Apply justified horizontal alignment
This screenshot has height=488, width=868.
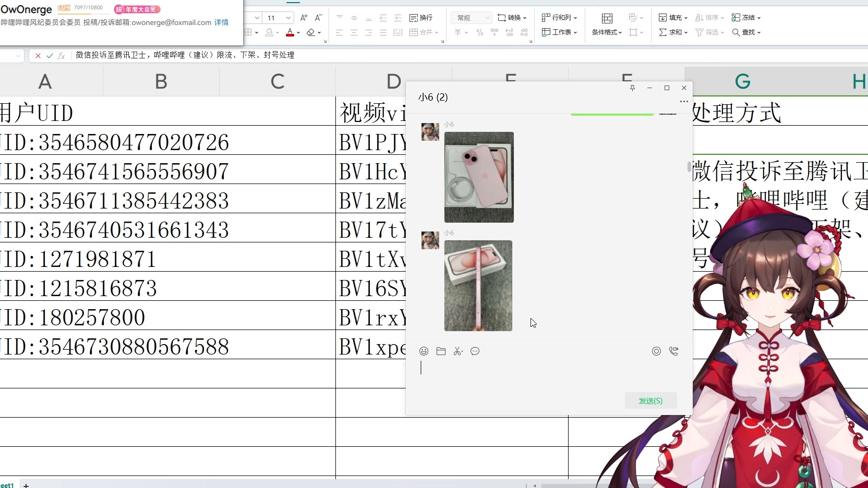pyautogui.click(x=383, y=32)
